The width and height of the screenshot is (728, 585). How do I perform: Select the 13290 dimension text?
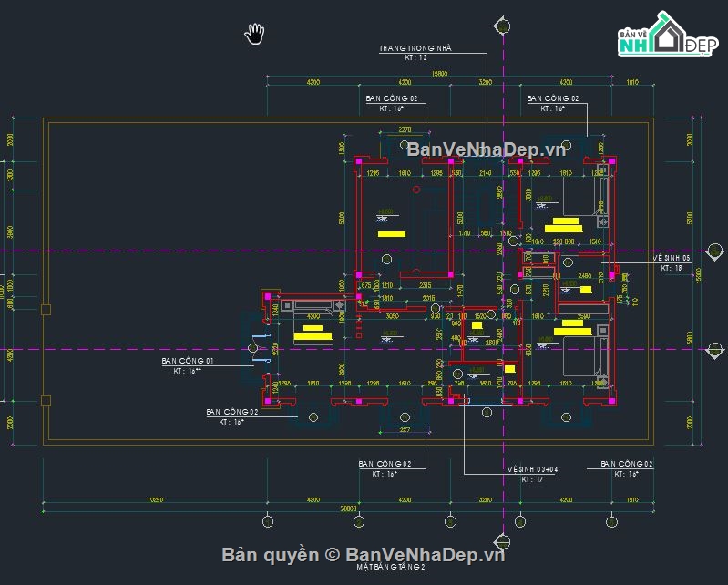(x=155, y=500)
